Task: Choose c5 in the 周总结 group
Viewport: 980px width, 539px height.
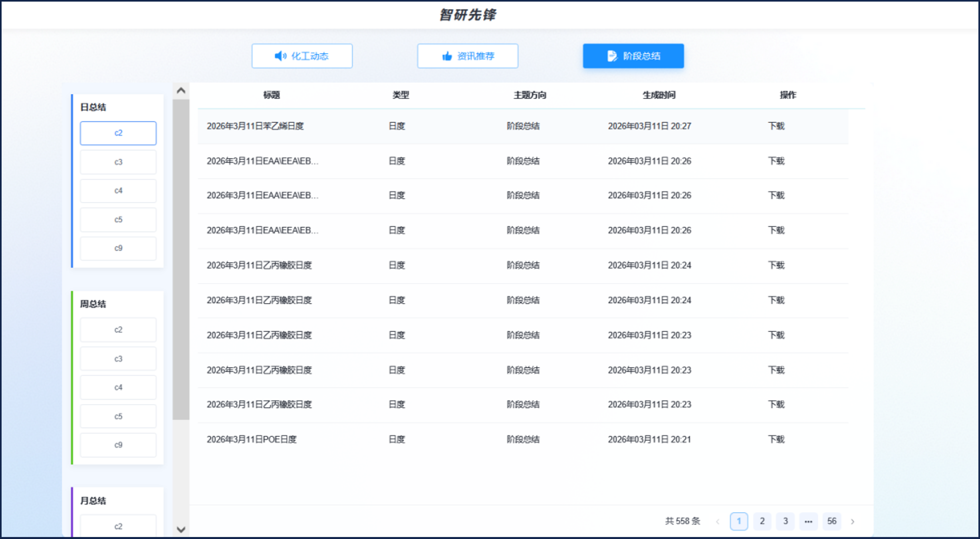Action: coord(118,416)
